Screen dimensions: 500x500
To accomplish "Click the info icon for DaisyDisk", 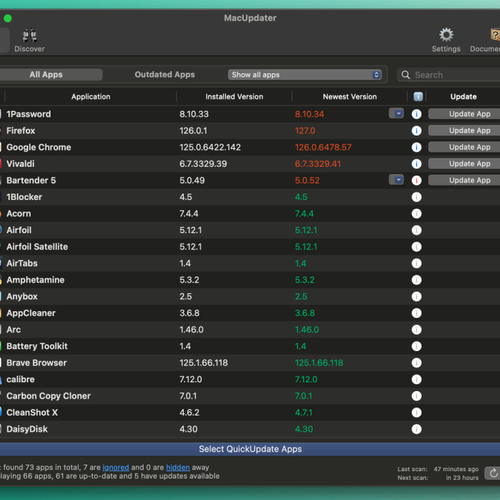I will pyautogui.click(x=416, y=429).
